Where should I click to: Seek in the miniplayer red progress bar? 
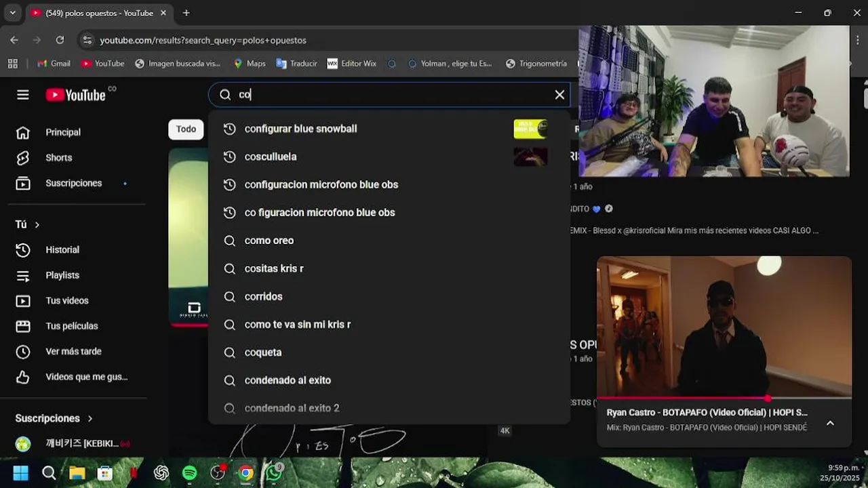[724, 398]
